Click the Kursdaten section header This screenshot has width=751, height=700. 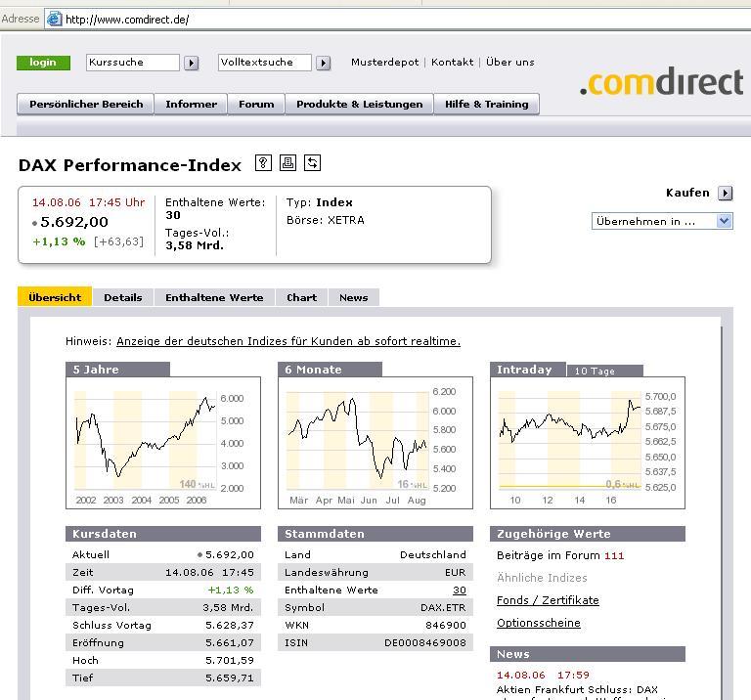pyautogui.click(x=163, y=534)
